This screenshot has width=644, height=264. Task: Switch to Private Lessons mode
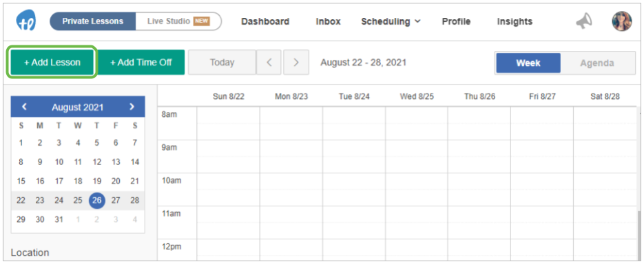(93, 21)
